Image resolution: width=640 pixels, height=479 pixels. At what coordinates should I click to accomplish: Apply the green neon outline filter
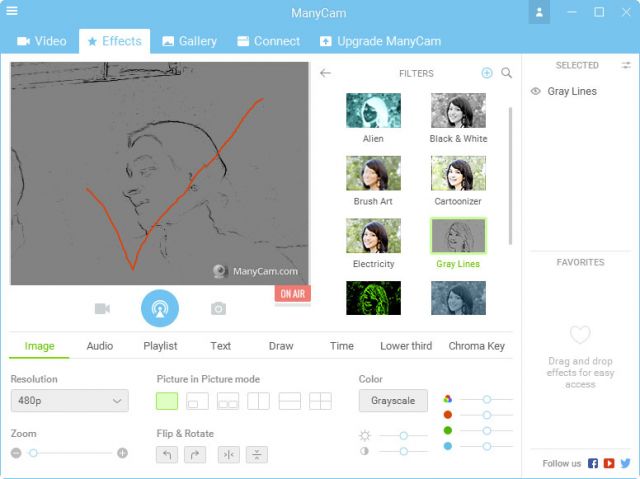tap(373, 298)
